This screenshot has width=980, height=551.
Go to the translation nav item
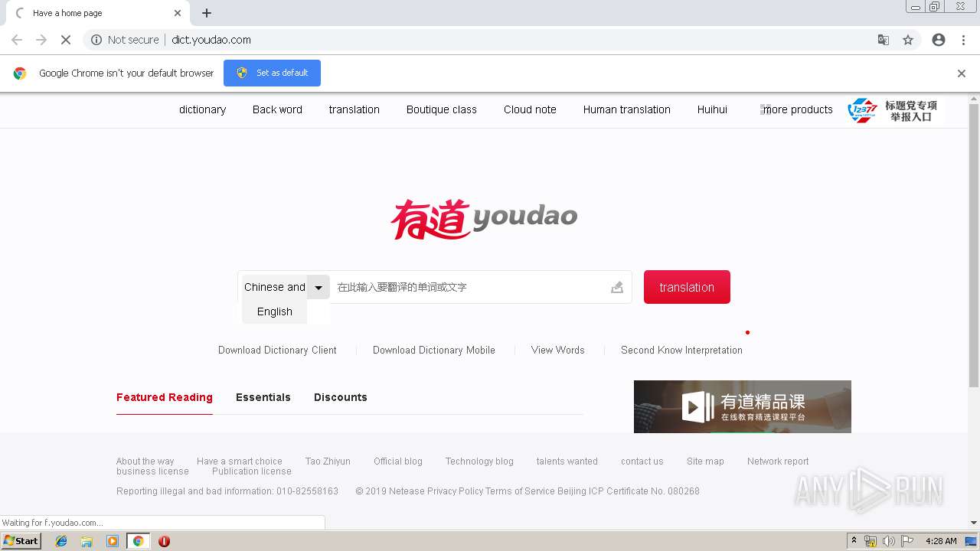coord(354,109)
